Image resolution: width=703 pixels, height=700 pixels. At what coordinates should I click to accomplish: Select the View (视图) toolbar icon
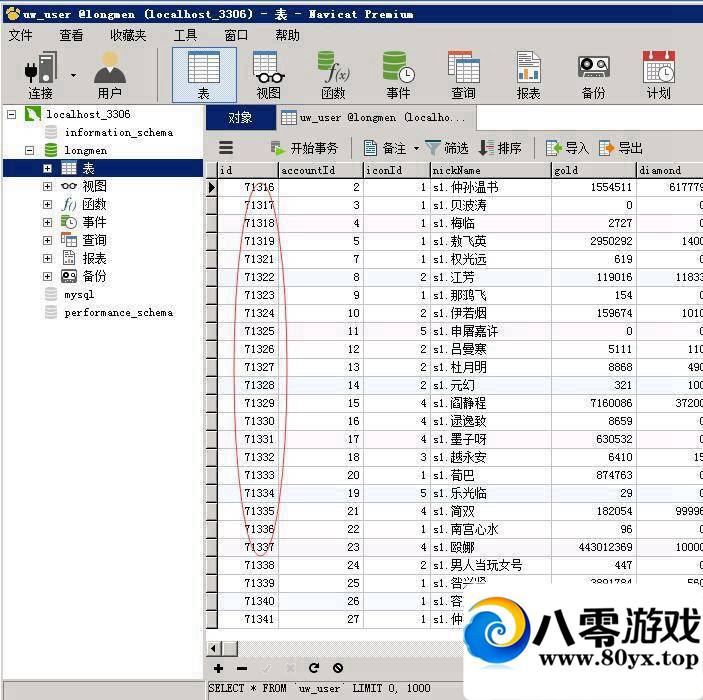pyautogui.click(x=268, y=75)
